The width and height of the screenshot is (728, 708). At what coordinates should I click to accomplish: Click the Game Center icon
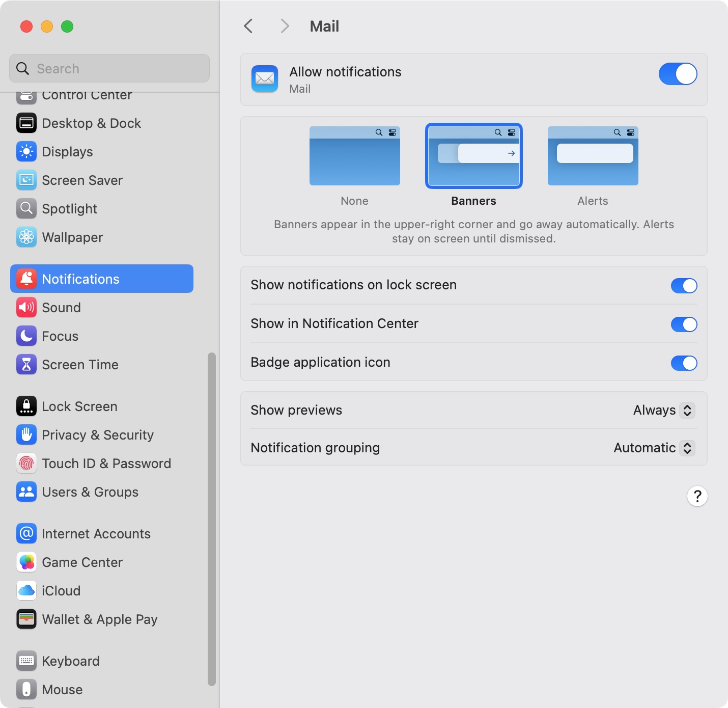click(x=26, y=562)
